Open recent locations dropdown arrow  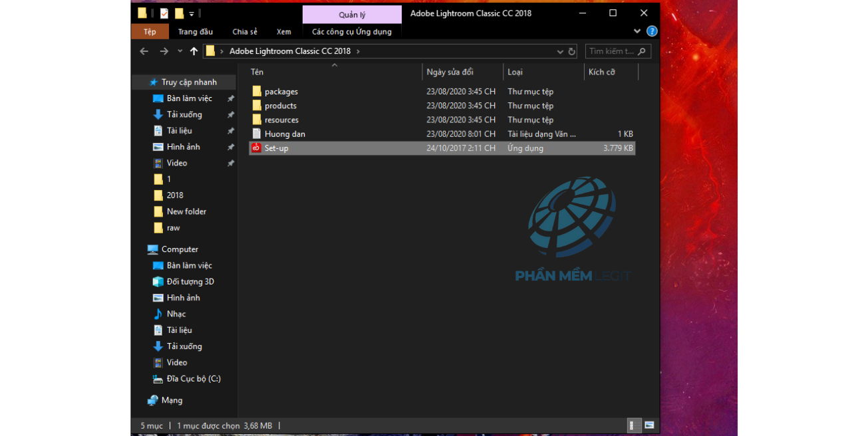pyautogui.click(x=180, y=51)
